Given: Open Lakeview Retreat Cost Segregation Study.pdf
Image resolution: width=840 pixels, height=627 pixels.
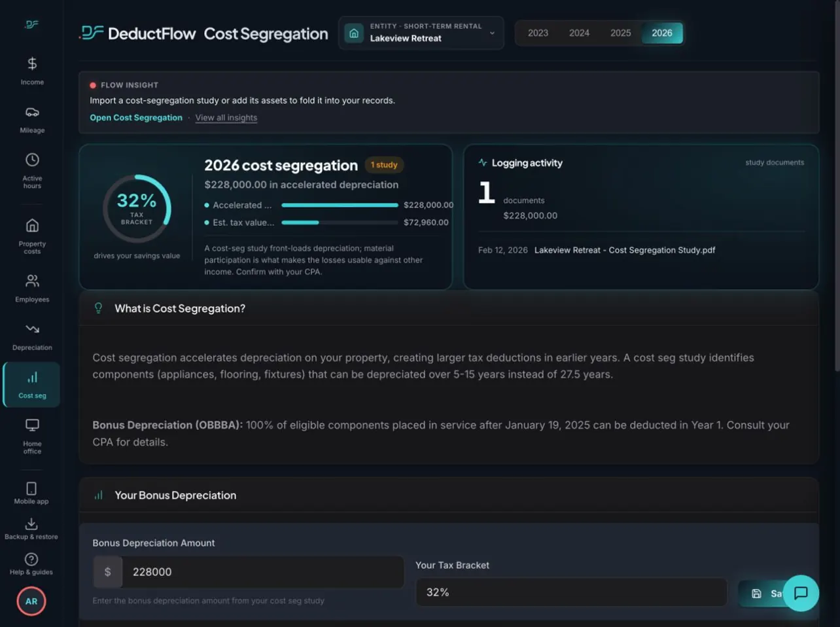Looking at the screenshot, I should point(625,250).
